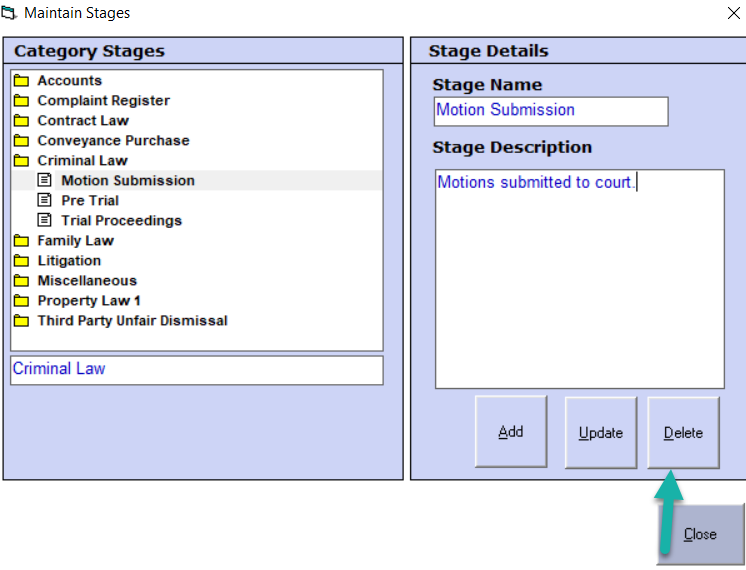Click the Contract Law folder icon
Screen dimensions: 746x570
click(x=21, y=121)
